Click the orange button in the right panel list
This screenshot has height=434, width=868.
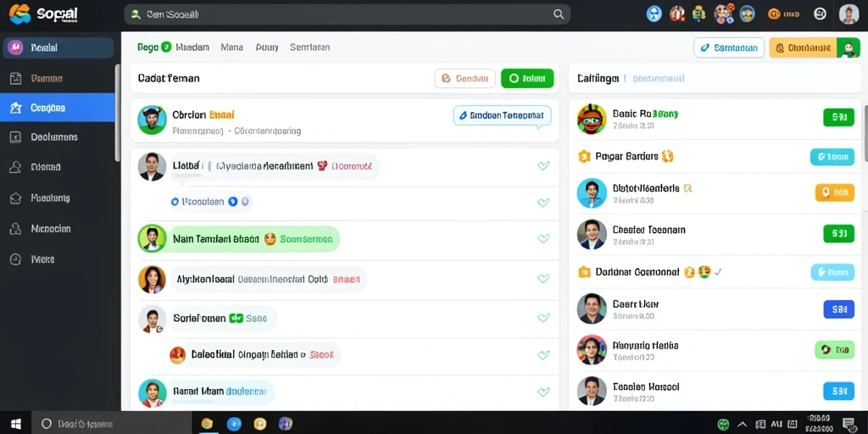[835, 192]
